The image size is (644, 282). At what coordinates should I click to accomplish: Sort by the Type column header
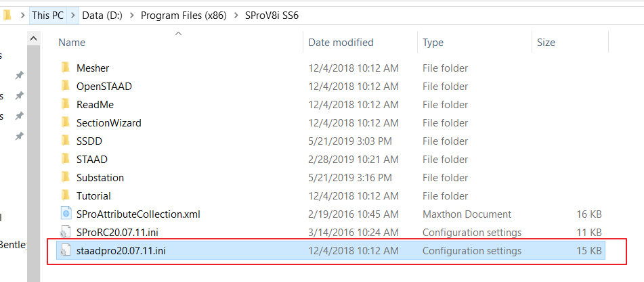coord(433,43)
